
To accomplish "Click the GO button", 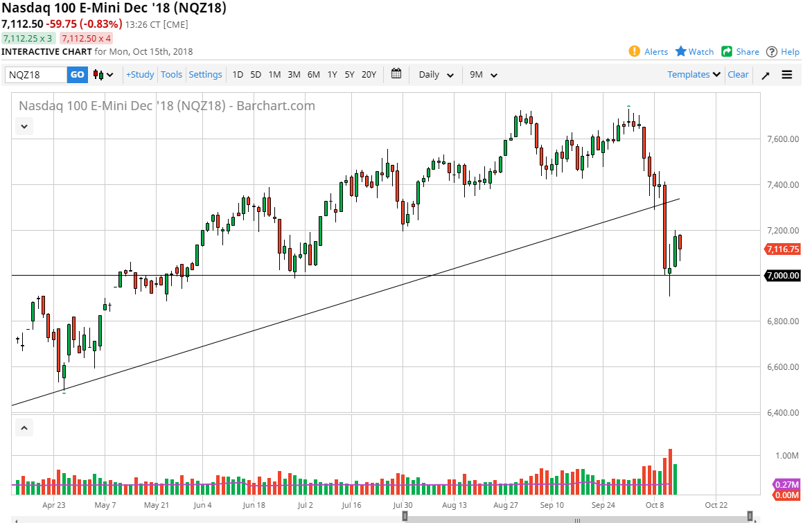I will tap(77, 74).
